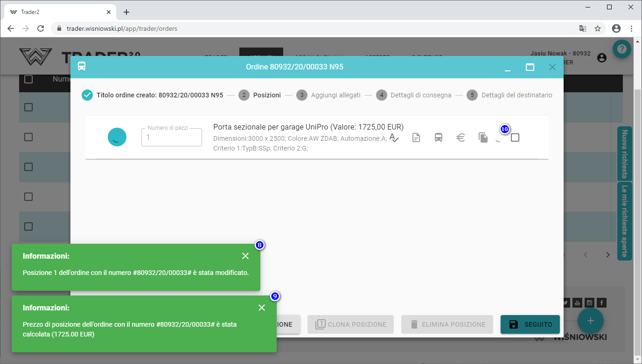
Task: Jump to step 5 Dettagli del destinatario
Action: [510, 95]
